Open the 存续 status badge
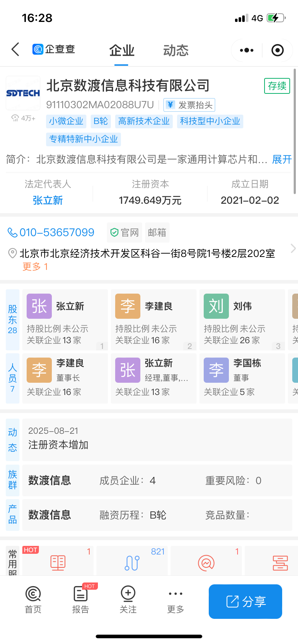The height and width of the screenshot is (644, 298). click(277, 86)
